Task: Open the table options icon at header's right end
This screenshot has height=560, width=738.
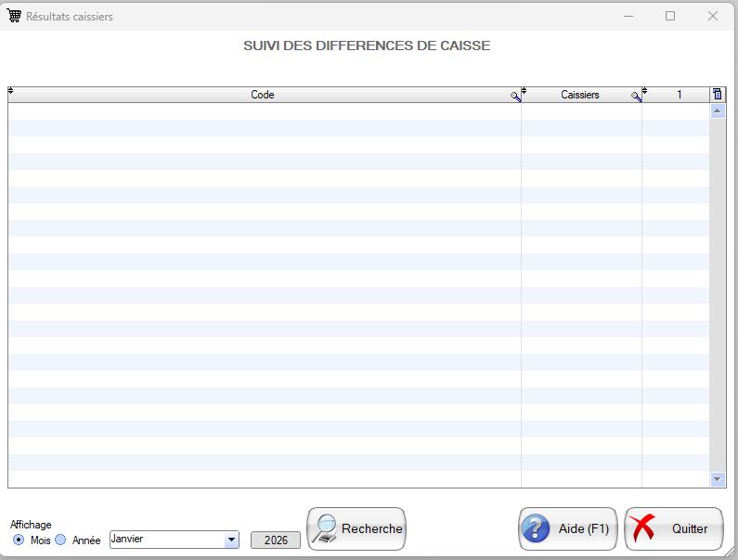Action: 717,94
